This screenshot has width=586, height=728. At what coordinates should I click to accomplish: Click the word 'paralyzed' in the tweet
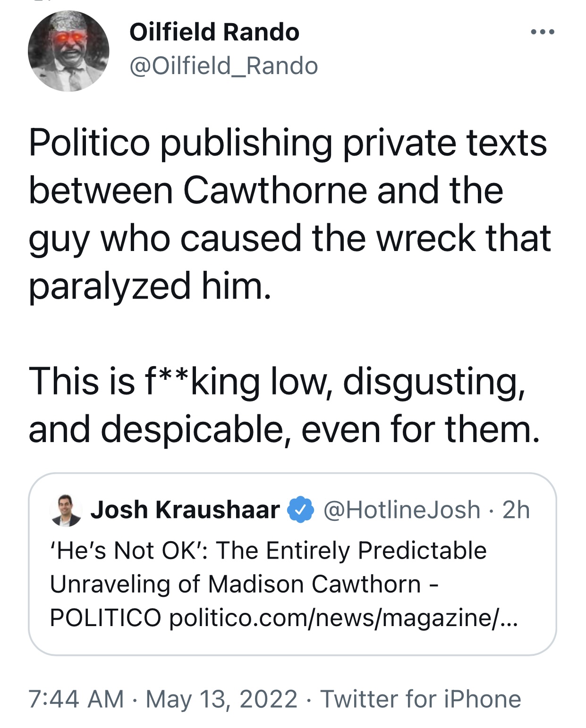[110, 286]
